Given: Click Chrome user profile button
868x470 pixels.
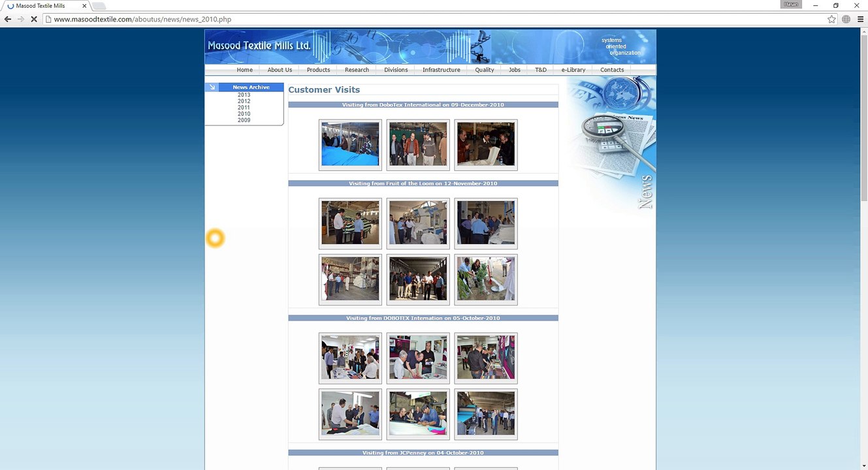Looking at the screenshot, I should point(791,5).
